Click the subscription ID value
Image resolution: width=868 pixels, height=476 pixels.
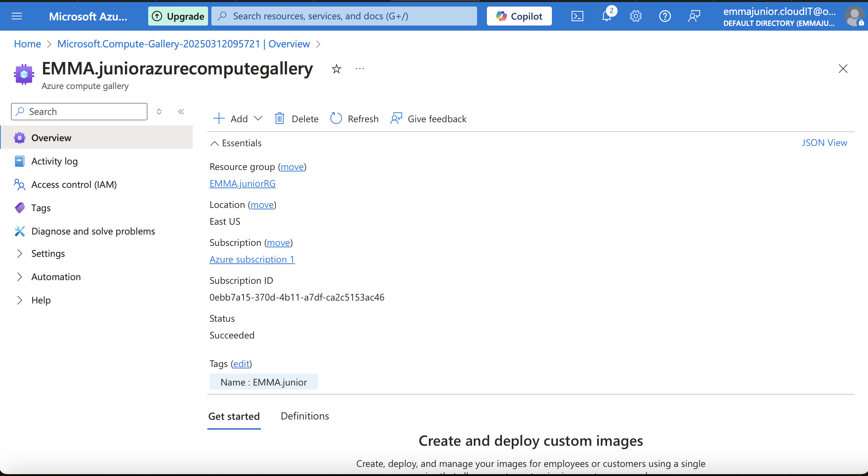pyautogui.click(x=297, y=297)
